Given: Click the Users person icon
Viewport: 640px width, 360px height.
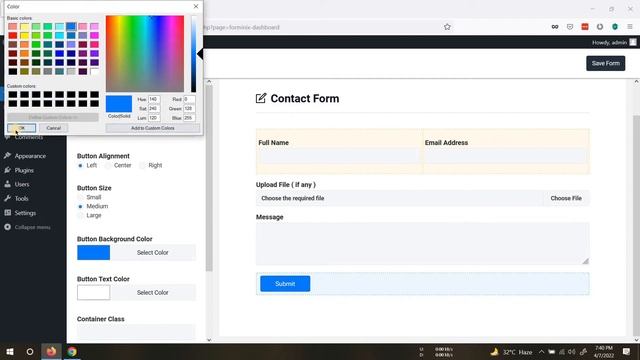Looking at the screenshot, I should [x=7, y=184].
